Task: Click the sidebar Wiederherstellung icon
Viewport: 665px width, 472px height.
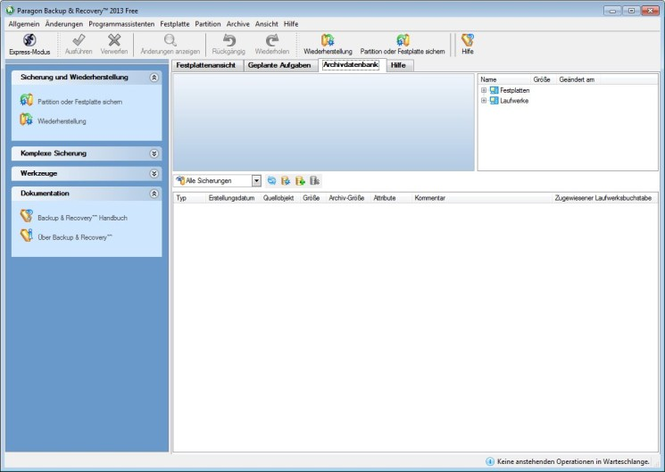Action: pos(26,120)
